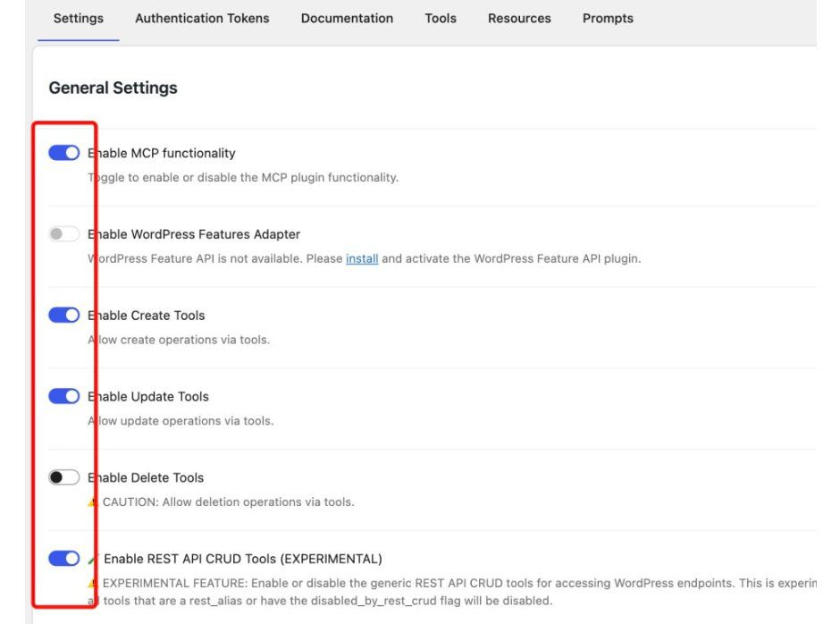
Task: Turn off the REST API CRUD Tools switch
Action: click(x=63, y=558)
